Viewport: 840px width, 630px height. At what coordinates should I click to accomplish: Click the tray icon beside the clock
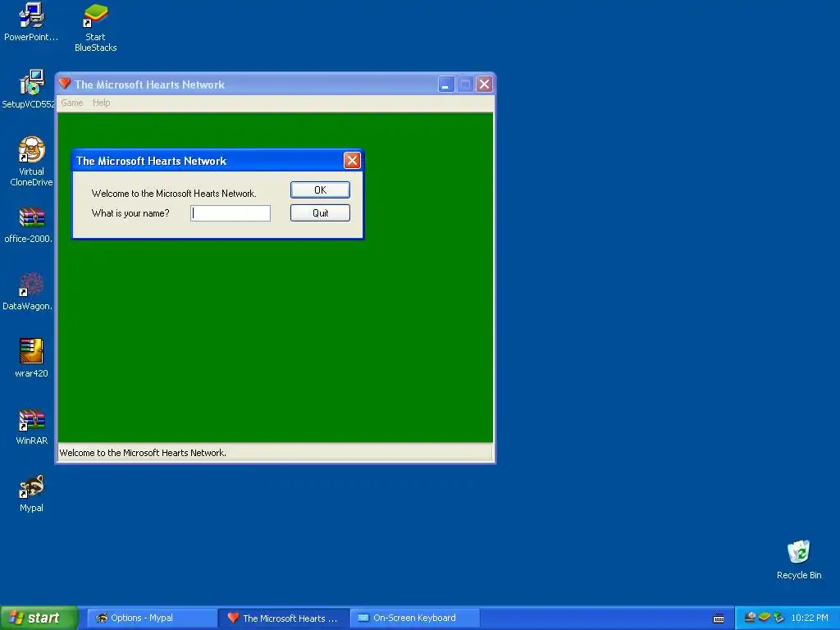point(779,618)
